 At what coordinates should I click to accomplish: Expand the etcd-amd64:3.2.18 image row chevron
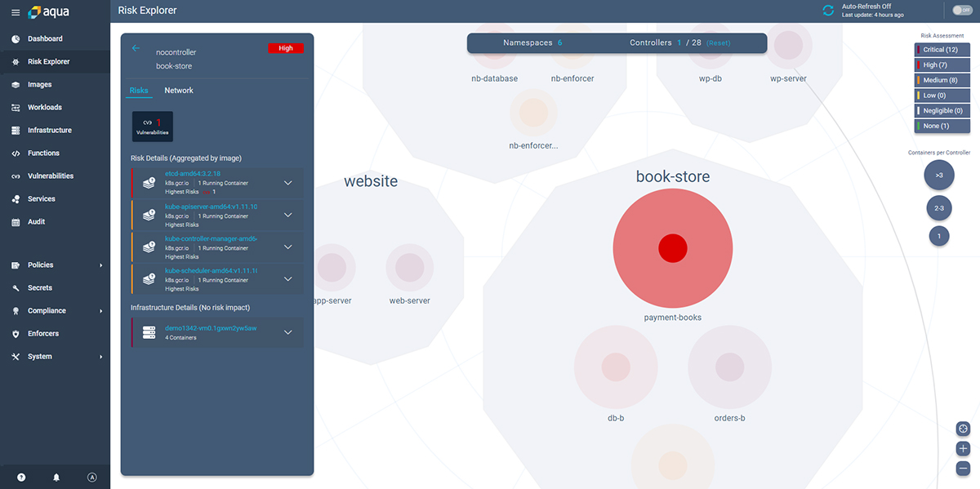click(288, 184)
